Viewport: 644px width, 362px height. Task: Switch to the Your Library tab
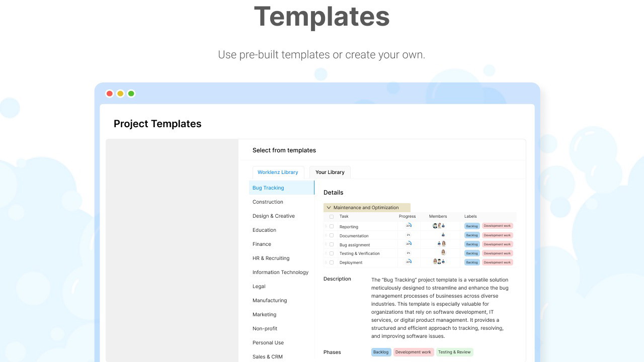tap(330, 172)
